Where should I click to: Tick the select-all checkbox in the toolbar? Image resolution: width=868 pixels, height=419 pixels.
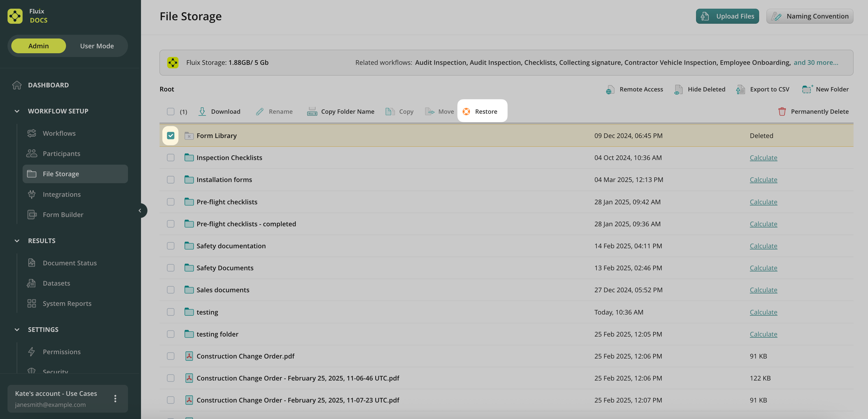pyautogui.click(x=171, y=111)
